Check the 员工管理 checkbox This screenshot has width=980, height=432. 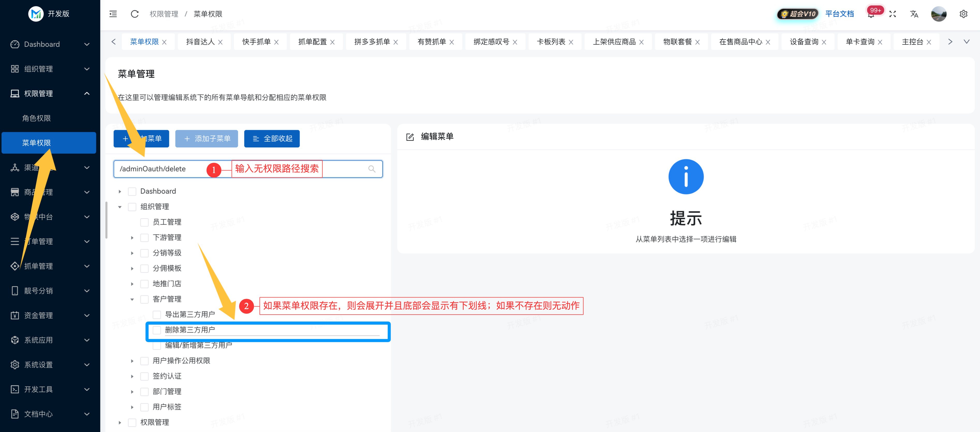pyautogui.click(x=144, y=222)
